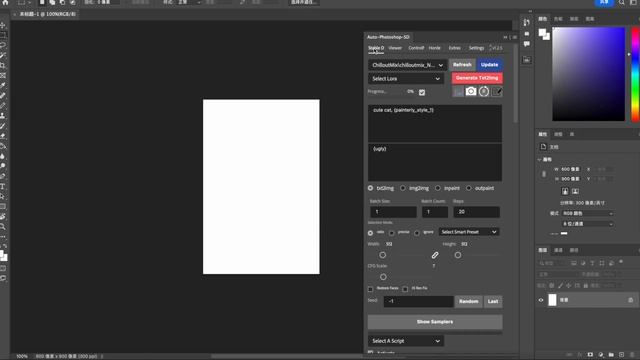640x360 pixels.
Task: Collapse the canvas section chevron in Properties
Action: point(540,160)
